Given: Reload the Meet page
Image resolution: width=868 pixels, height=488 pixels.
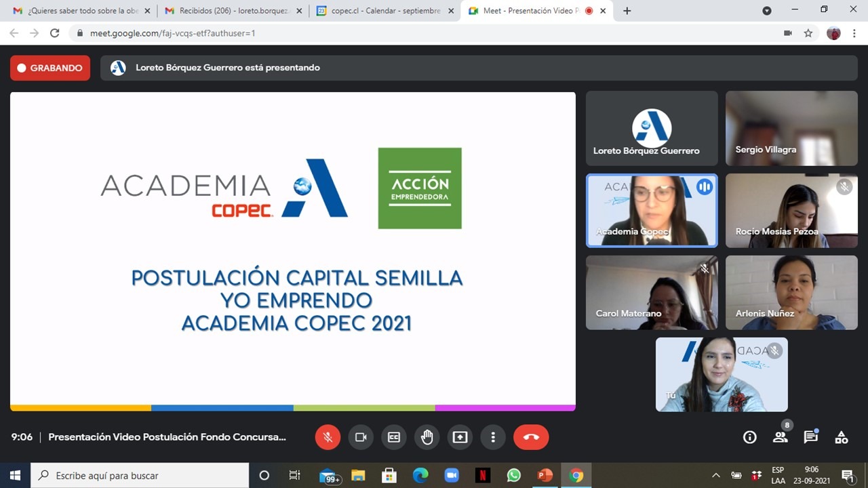Looking at the screenshot, I should (55, 33).
